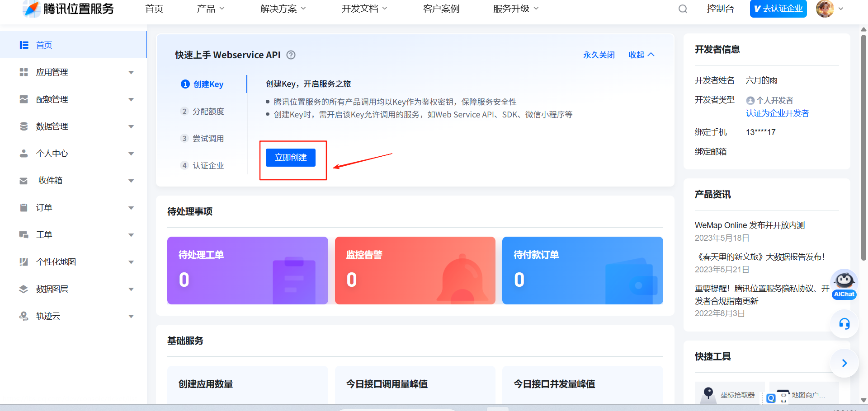Click the 收件箱 envelope icon
The image size is (868, 411).
[x=24, y=181]
